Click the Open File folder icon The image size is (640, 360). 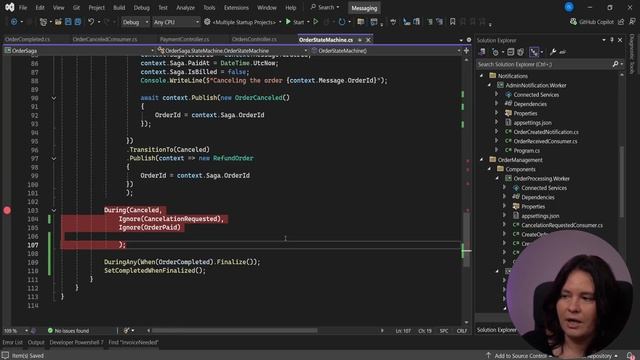pos(58,22)
